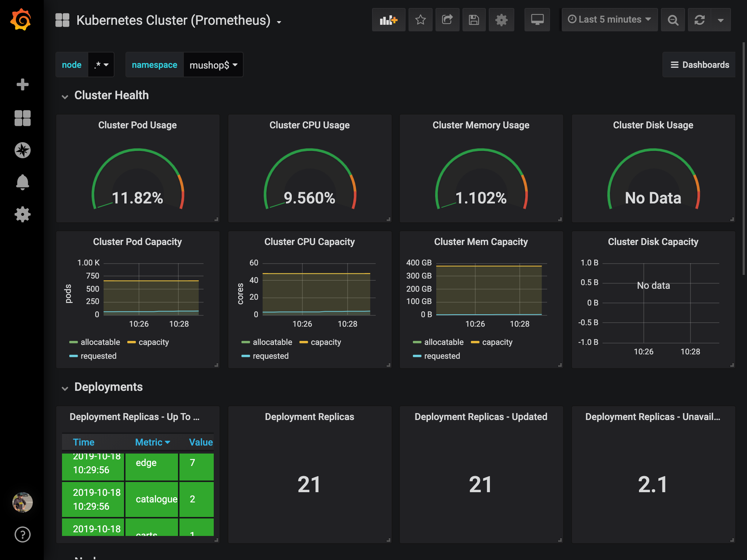Cycle view mode with monitor icon
747x560 pixels.
(537, 20)
